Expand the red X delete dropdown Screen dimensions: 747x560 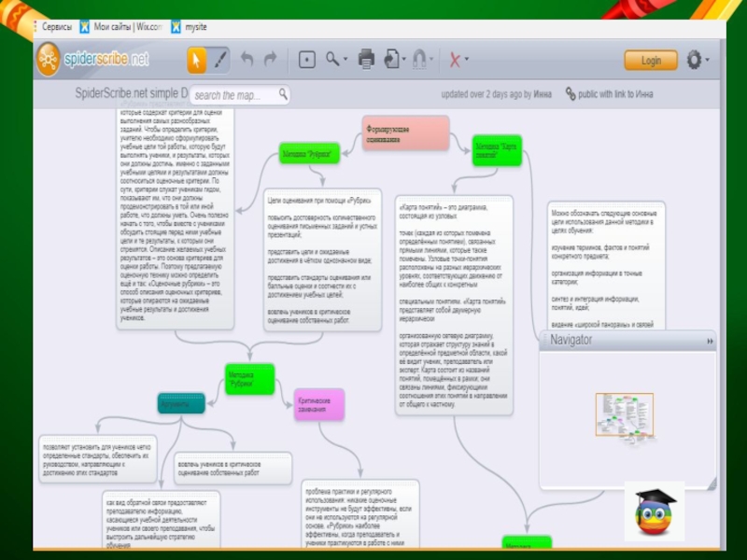click(458, 60)
